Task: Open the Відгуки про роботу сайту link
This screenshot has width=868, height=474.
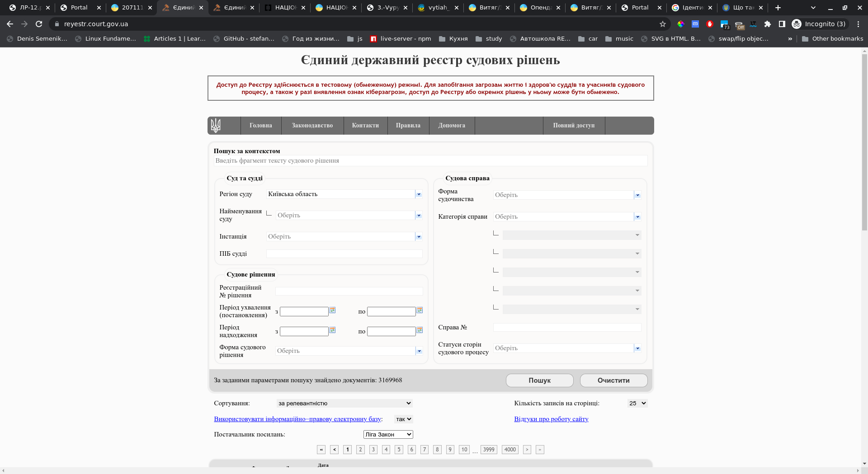Action: coord(551,419)
